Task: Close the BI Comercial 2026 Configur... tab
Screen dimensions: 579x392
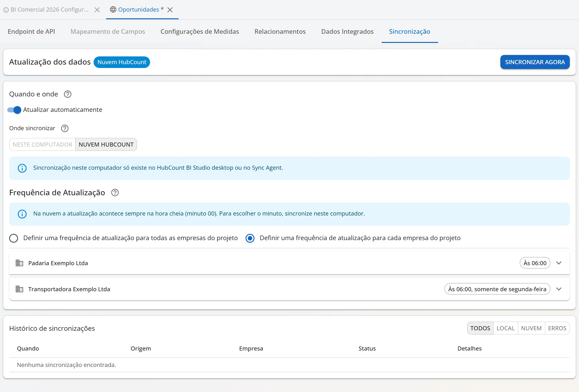Action: coord(97,10)
